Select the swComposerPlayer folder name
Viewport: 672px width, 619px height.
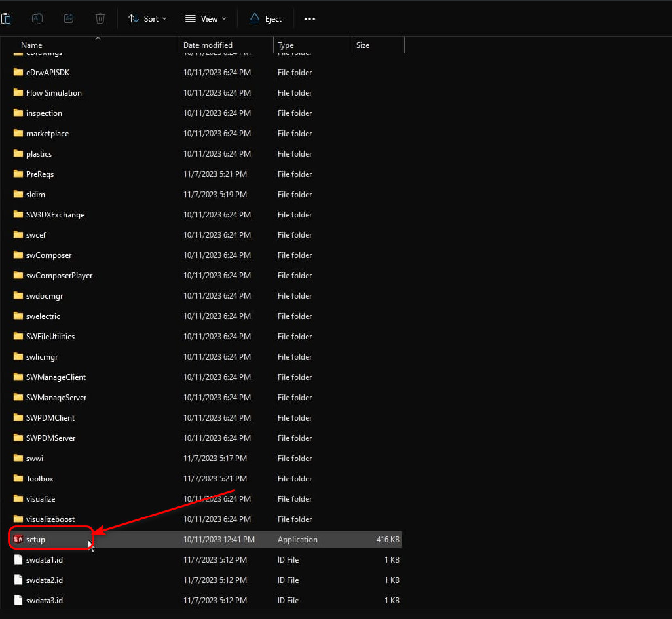59,276
